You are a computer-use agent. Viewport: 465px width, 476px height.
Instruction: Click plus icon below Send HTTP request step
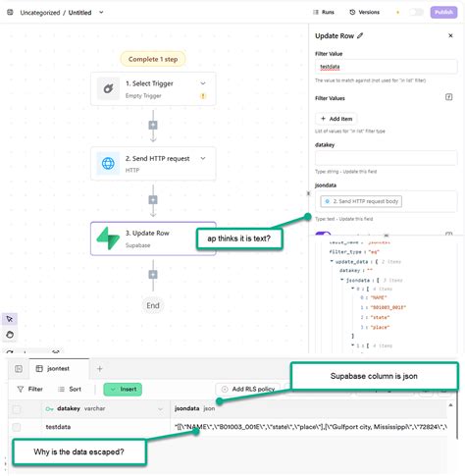click(x=153, y=200)
